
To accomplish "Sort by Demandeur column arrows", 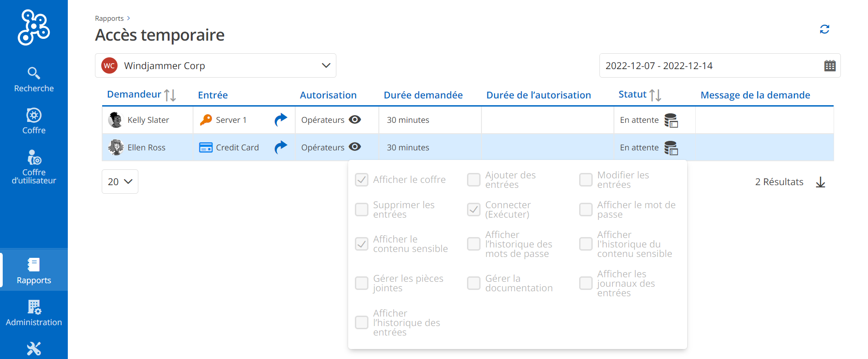I will coord(170,95).
